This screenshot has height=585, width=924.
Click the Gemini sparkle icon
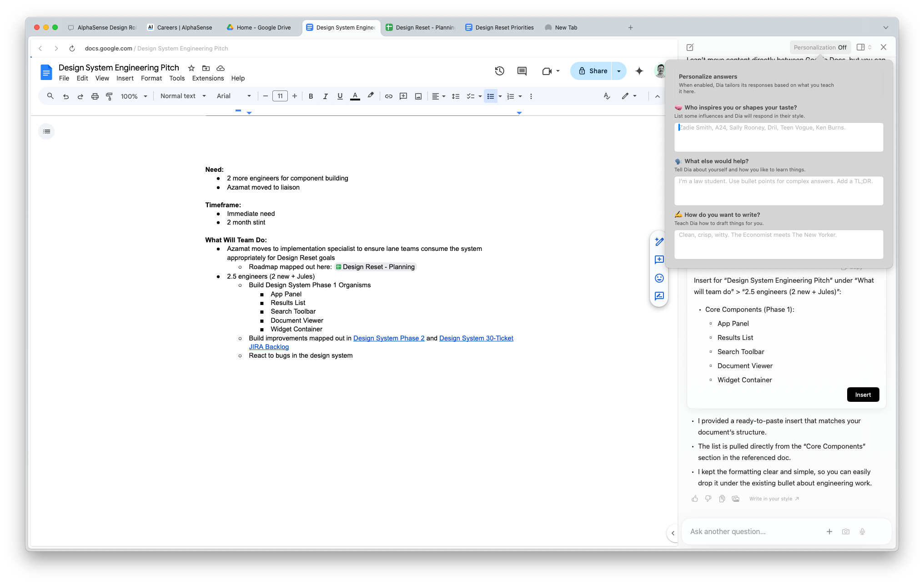[639, 71]
